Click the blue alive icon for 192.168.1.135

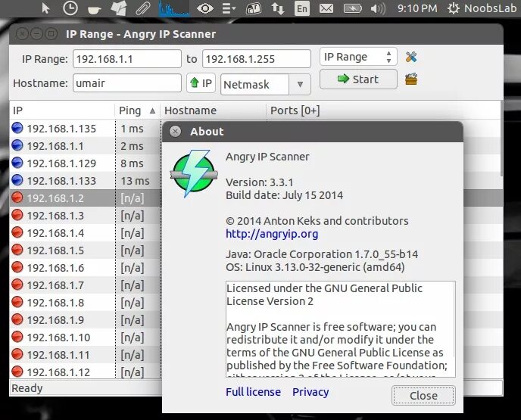(17, 128)
